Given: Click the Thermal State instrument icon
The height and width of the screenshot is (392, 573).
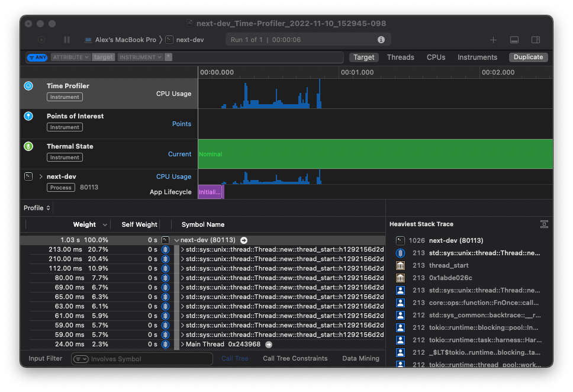Looking at the screenshot, I should click(x=28, y=146).
